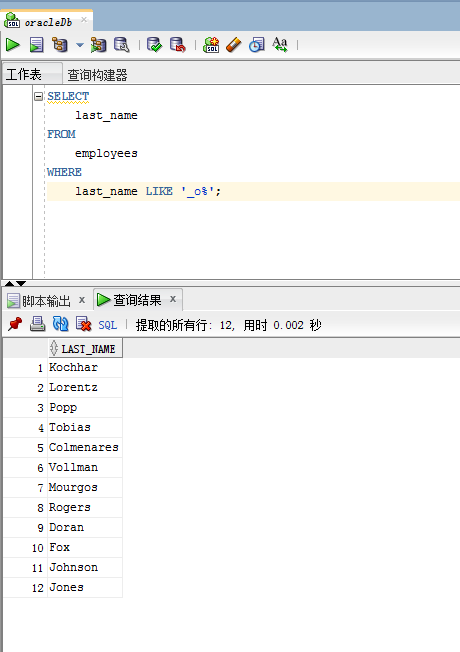Click the Run Script icon
Screen dimensions: 460x652
point(36,44)
